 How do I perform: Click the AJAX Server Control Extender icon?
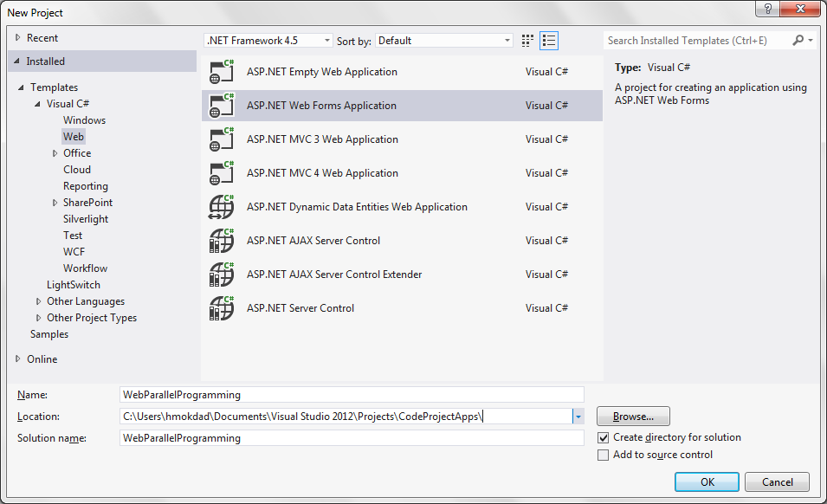coord(222,275)
